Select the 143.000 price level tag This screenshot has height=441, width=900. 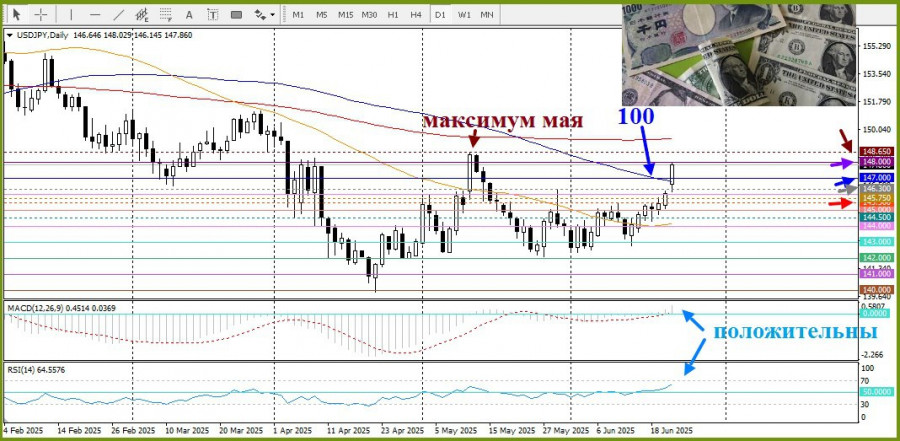coord(877,242)
